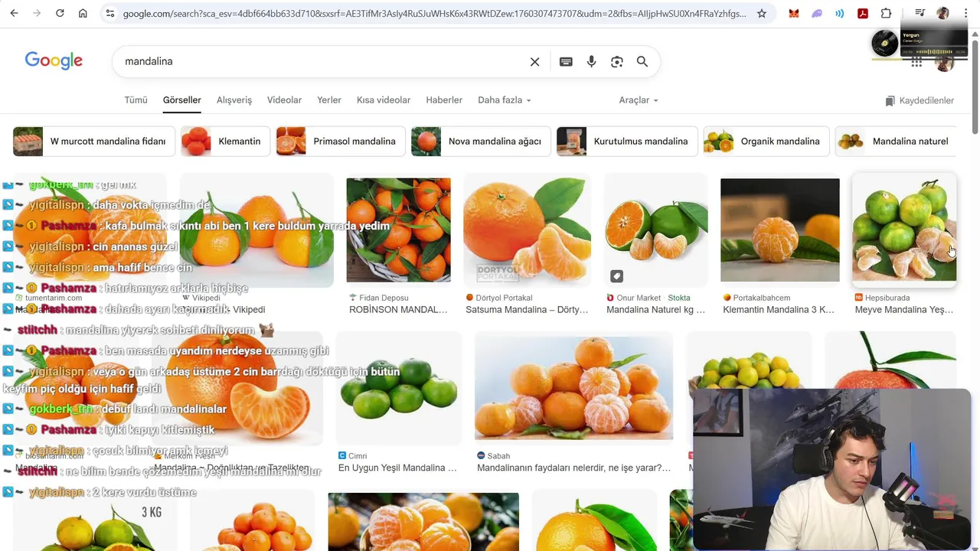Bookmark this page with star icon

point(762,13)
